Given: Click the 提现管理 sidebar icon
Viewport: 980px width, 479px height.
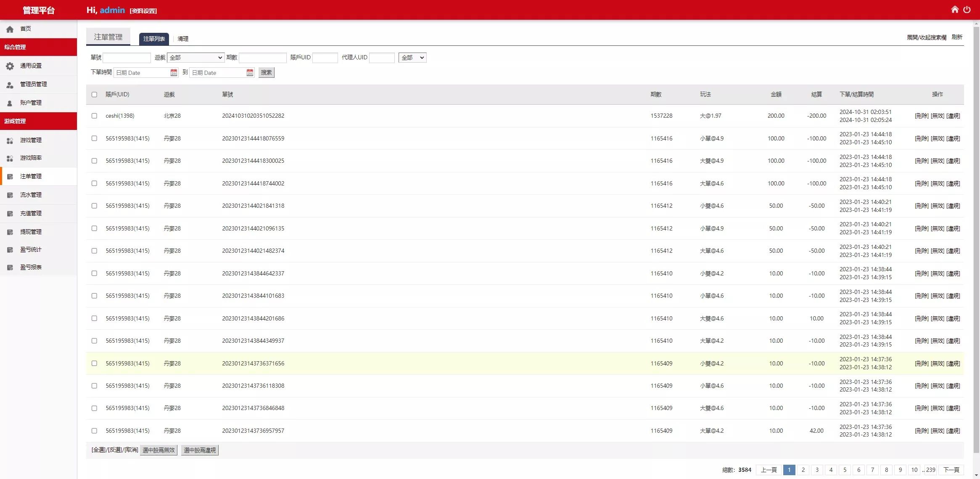Looking at the screenshot, I should (x=10, y=232).
